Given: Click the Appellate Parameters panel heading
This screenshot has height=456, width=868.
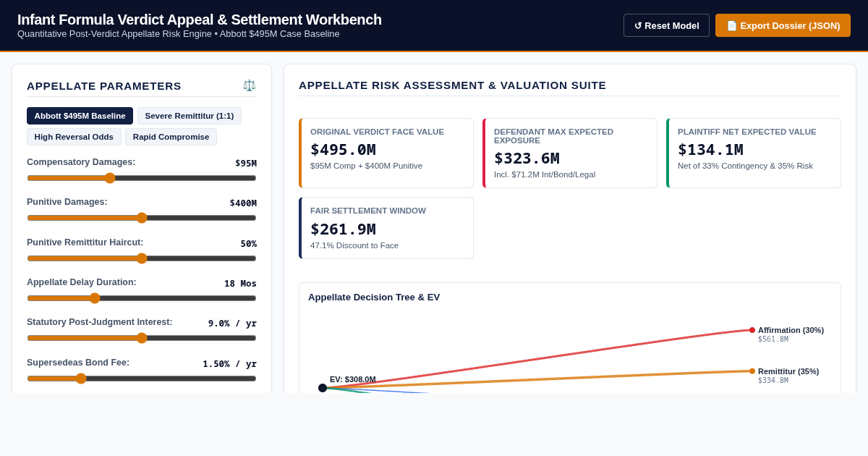Looking at the screenshot, I should tap(104, 85).
